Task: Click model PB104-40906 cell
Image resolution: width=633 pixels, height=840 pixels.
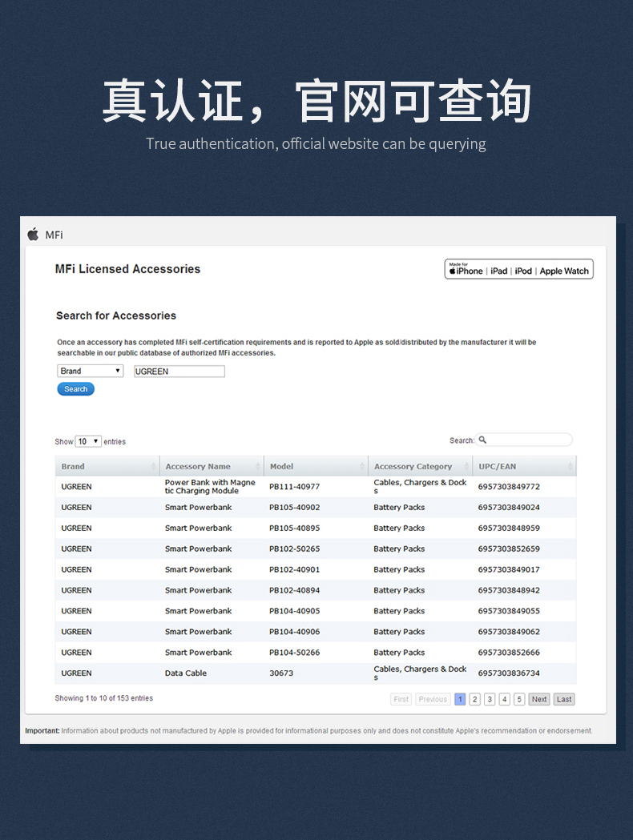Action: tap(294, 632)
